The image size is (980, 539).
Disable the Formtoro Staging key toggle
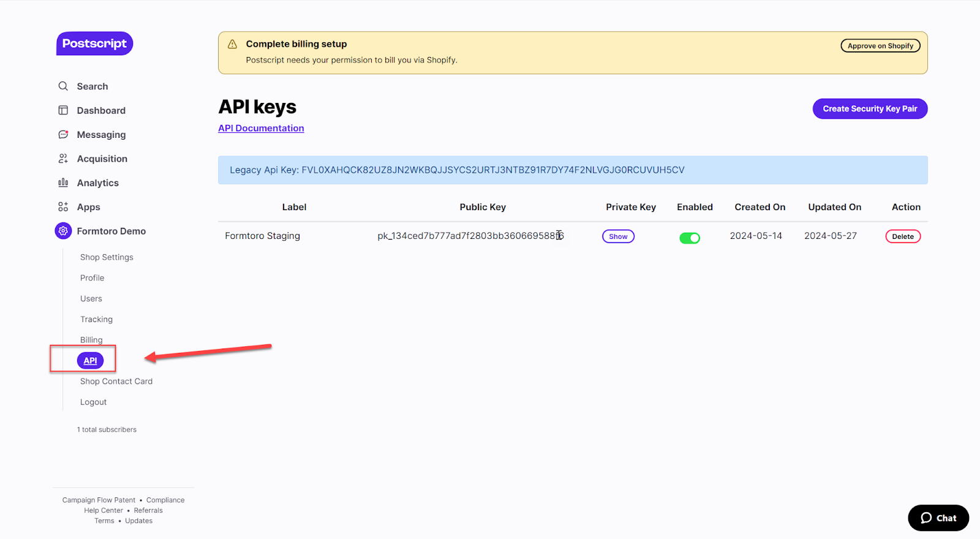coord(690,238)
